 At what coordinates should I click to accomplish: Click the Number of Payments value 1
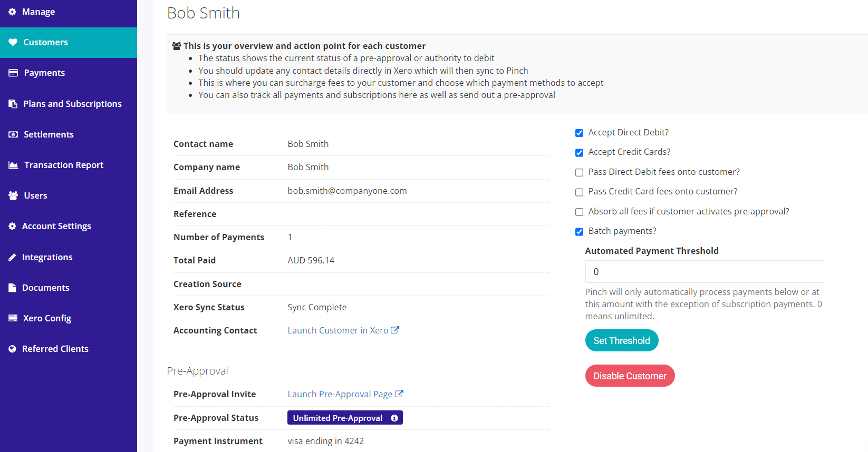click(x=290, y=237)
